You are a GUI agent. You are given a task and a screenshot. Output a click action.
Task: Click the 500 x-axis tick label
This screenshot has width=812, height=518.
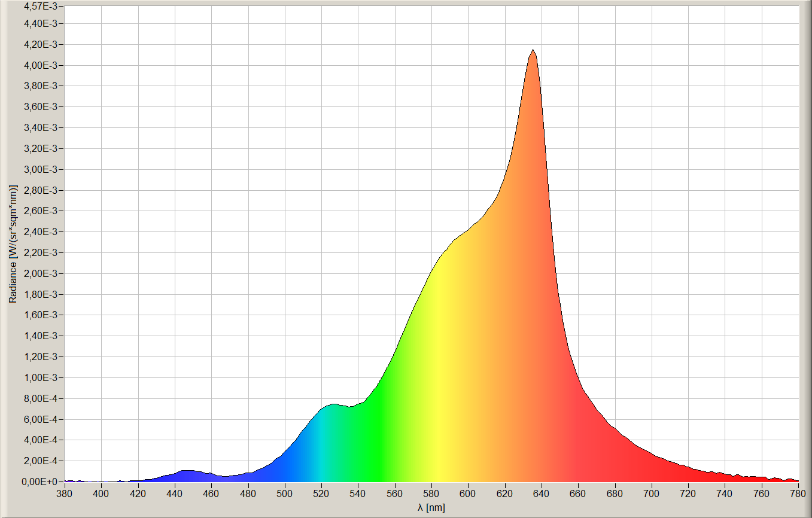(285, 493)
